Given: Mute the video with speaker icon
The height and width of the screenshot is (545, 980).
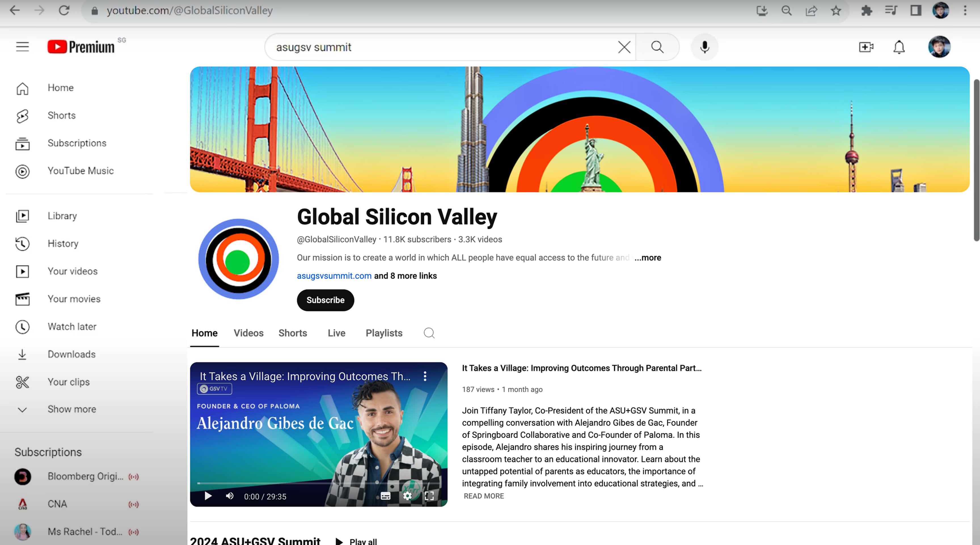Looking at the screenshot, I should 229,496.
